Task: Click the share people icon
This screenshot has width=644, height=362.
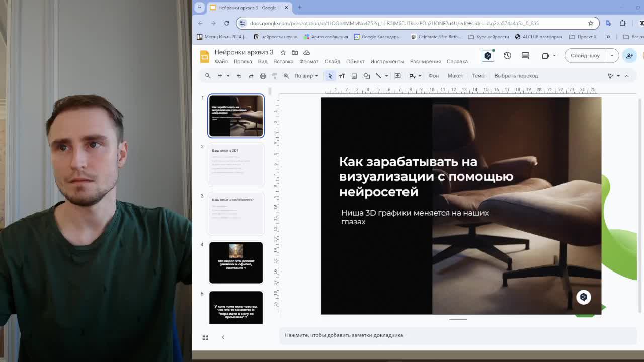Action: click(629, 56)
